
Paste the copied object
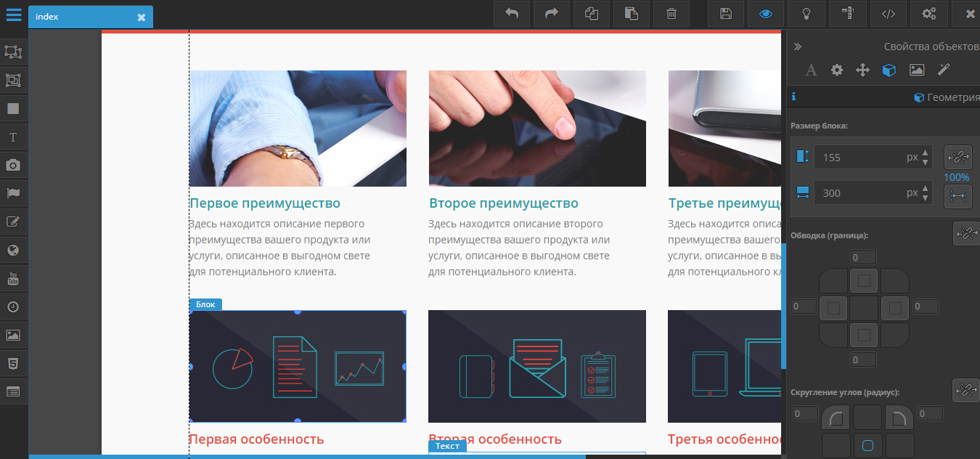632,14
